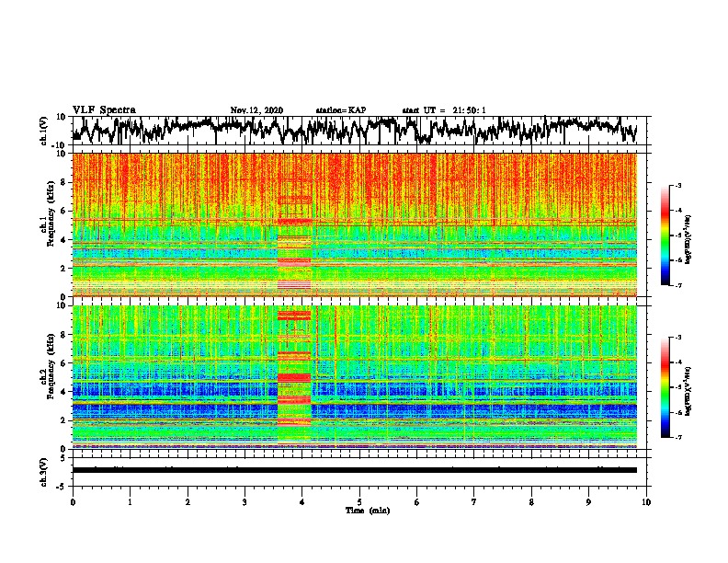
Task: Click the "start UT = 21:50: 1" label
Action: (444, 110)
